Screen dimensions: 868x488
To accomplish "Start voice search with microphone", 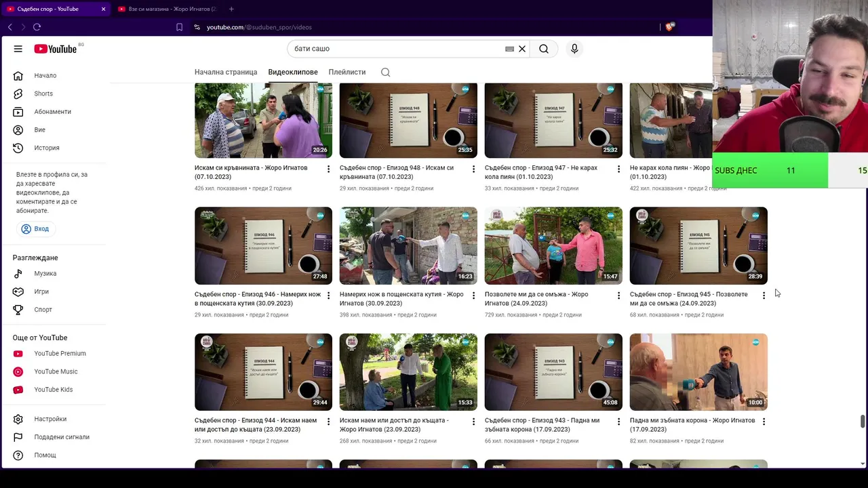I will click(x=574, y=49).
